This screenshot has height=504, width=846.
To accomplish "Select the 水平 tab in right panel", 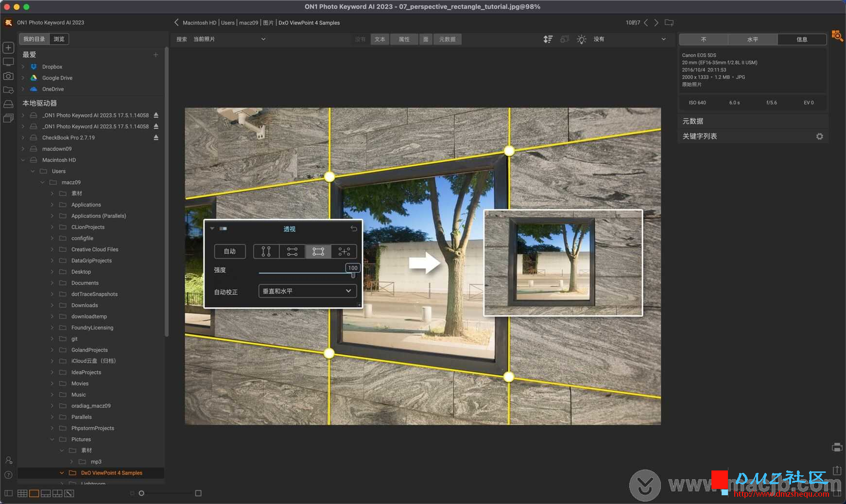I will coord(753,39).
